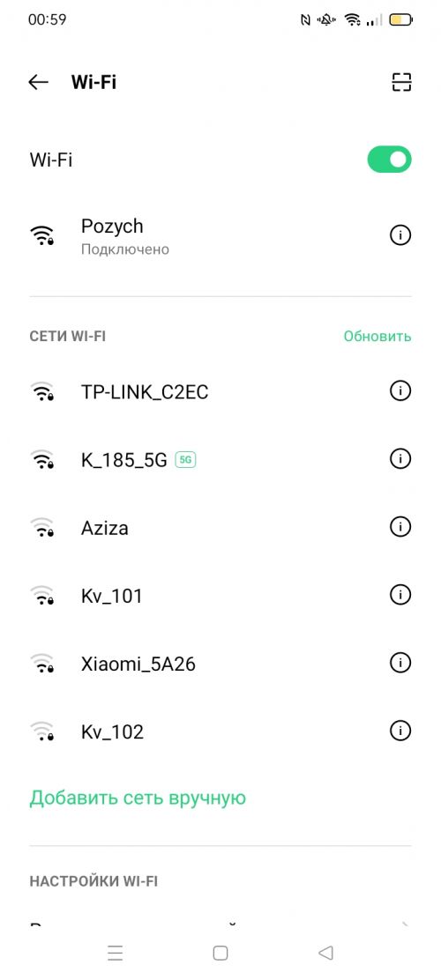Image resolution: width=441 pixels, height=980 pixels.
Task: Open the QR code scanner icon
Action: (401, 82)
